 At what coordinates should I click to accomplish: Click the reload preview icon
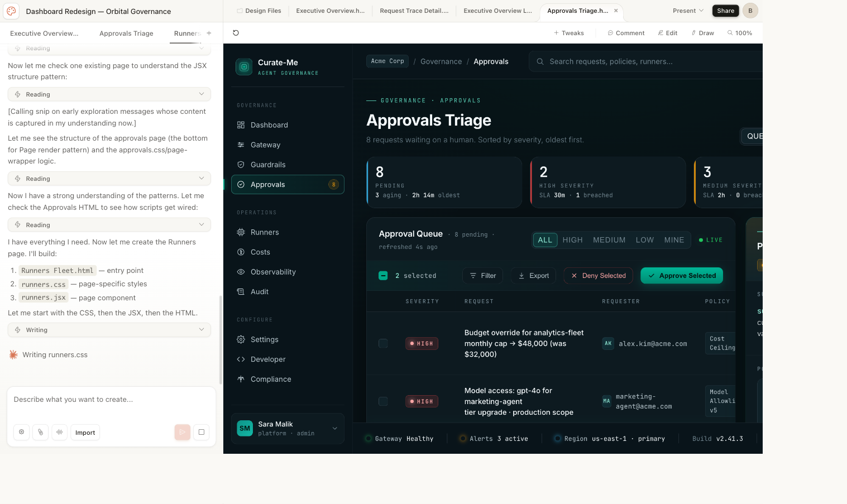tap(236, 33)
